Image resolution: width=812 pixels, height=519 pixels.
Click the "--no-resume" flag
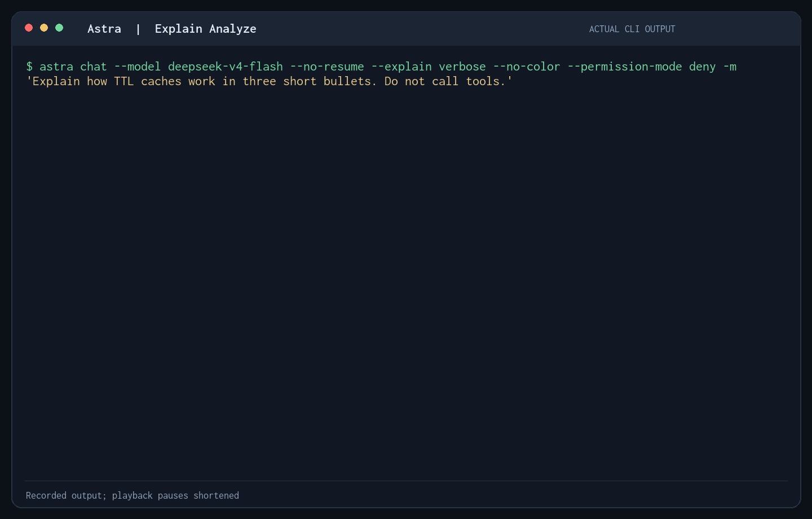pos(327,67)
